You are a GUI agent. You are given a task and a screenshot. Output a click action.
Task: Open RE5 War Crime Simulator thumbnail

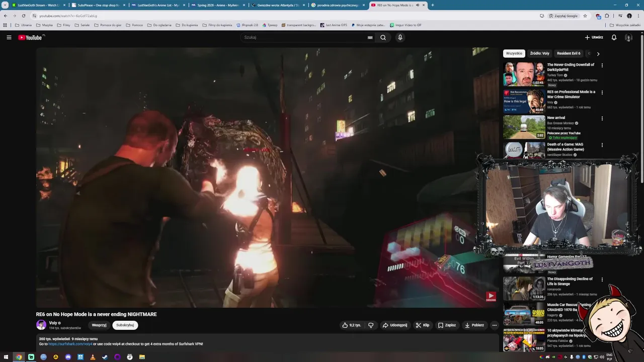point(524,101)
